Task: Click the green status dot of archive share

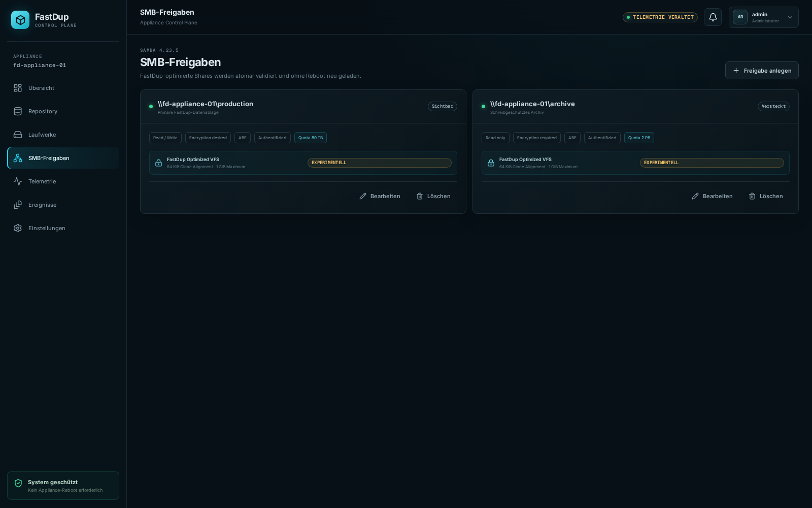Action: 483,107
